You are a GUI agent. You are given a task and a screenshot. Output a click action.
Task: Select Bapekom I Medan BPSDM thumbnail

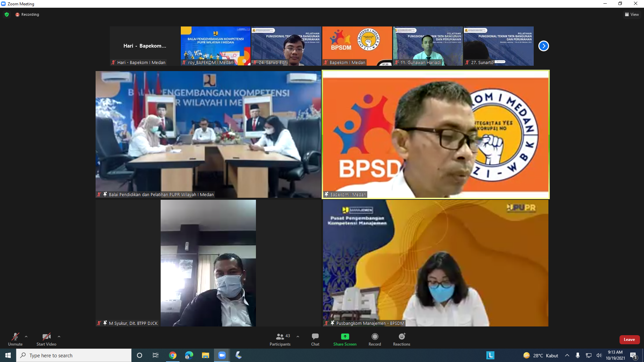(357, 46)
